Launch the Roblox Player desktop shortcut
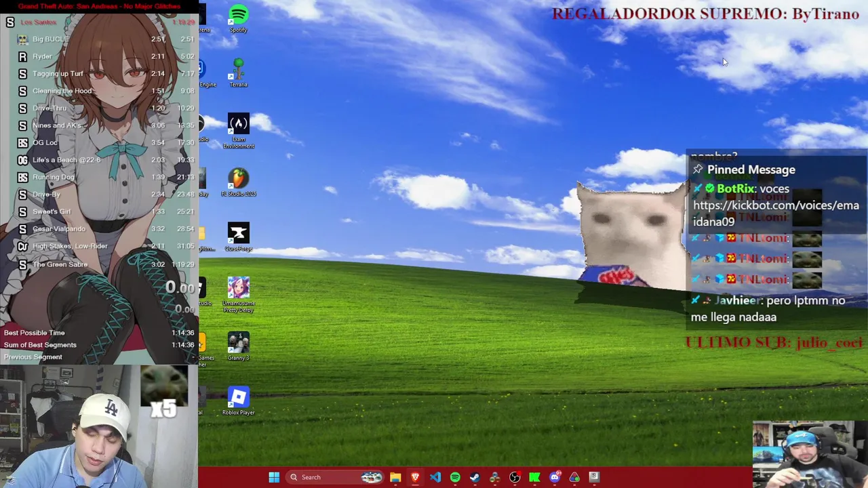 [238, 401]
